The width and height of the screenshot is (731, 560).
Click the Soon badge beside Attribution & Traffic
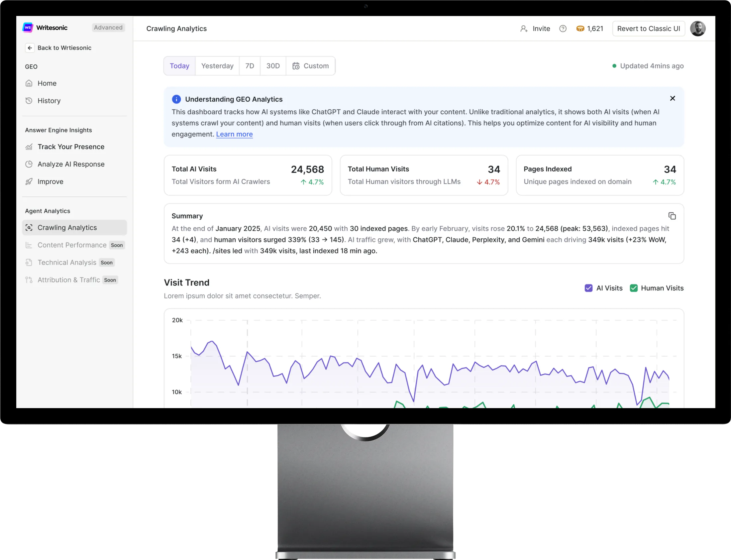(110, 280)
